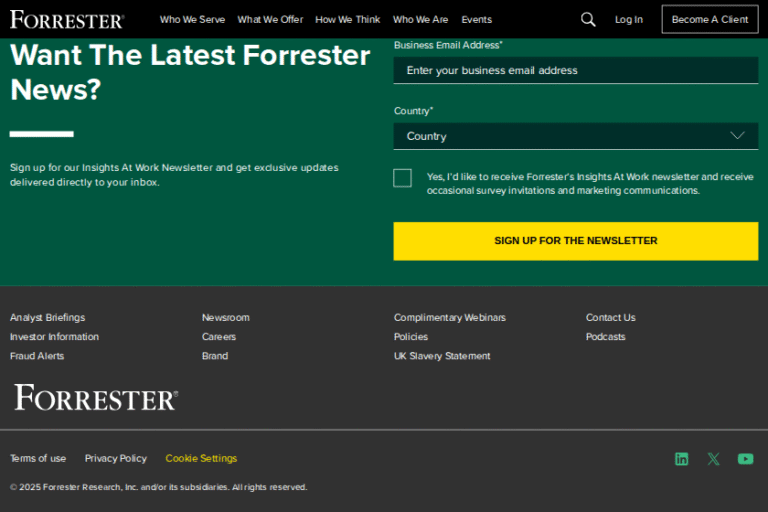
Task: Open the What We Offer menu
Action: 270,19
